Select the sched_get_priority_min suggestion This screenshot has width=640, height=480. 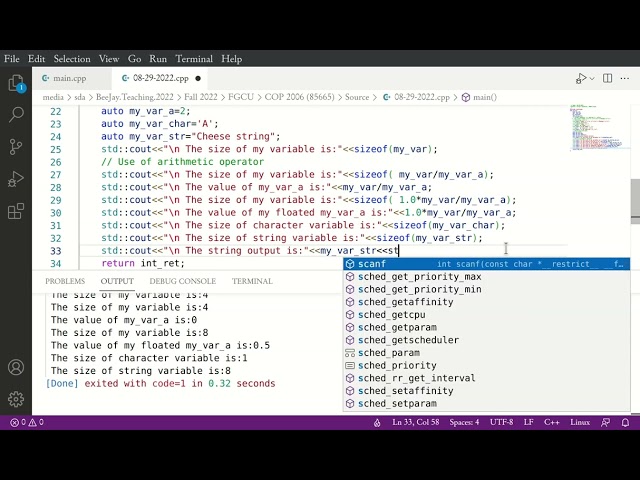coord(487,289)
